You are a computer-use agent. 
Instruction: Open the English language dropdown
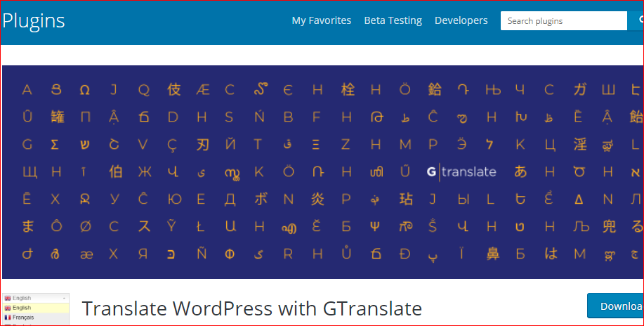point(36,298)
